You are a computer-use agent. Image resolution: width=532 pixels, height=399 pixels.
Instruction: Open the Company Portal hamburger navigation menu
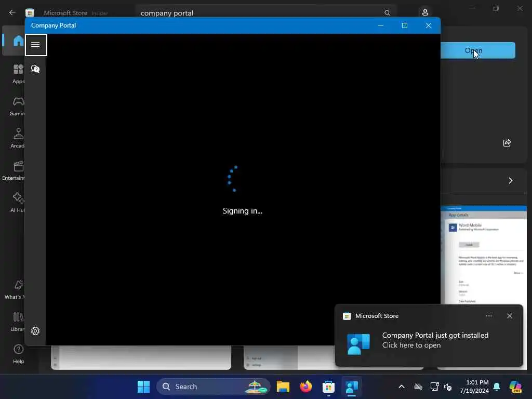click(36, 45)
